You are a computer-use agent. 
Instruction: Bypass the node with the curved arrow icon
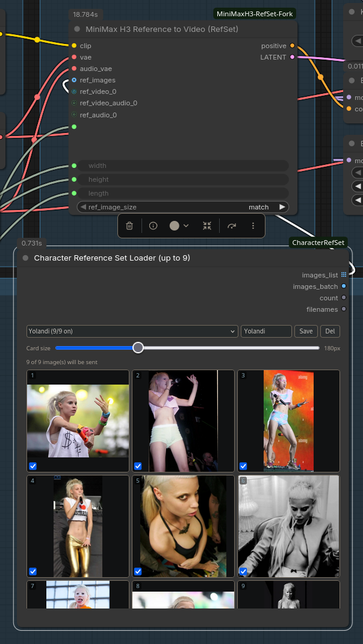click(232, 226)
